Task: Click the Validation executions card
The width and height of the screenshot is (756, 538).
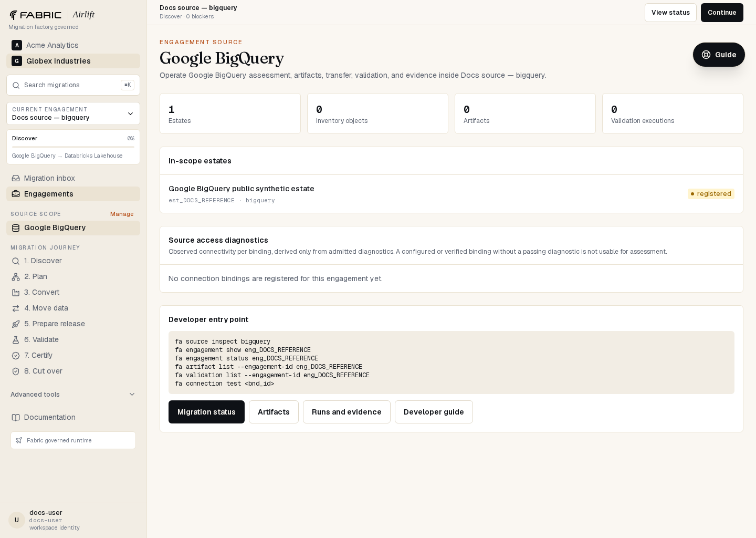Action: [673, 113]
